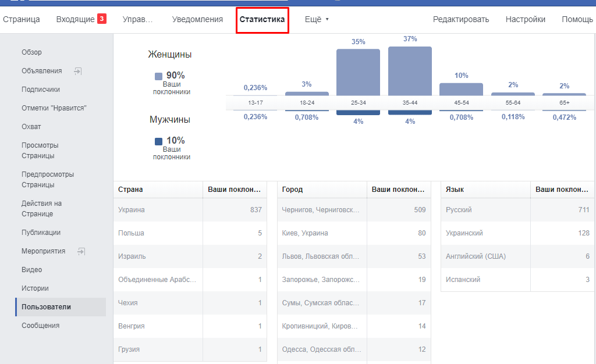Viewport: 596px width, 364px height.
Task: Open the Обзор section
Action: 30,52
